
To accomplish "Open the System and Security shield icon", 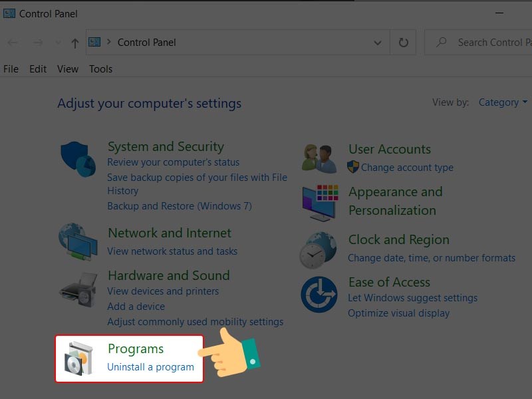I will 78,159.
